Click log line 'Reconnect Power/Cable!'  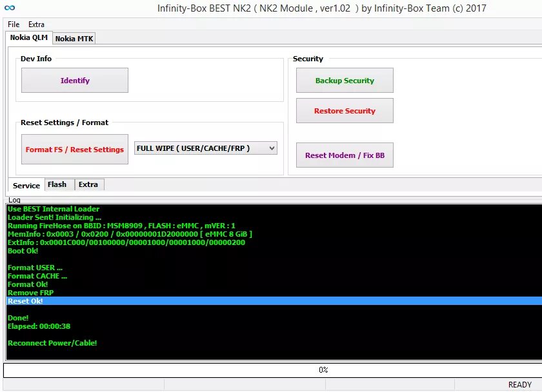[x=52, y=343]
